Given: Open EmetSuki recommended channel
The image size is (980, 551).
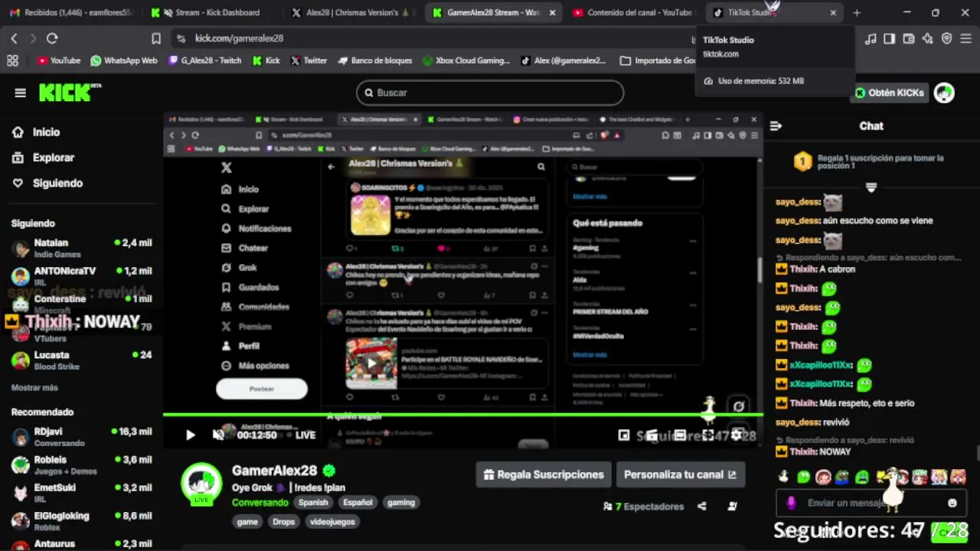Looking at the screenshot, I should point(81,493).
